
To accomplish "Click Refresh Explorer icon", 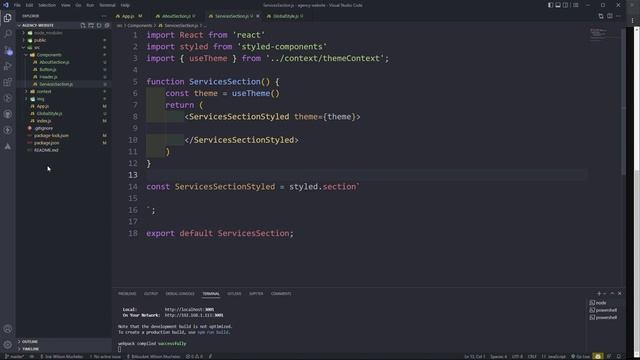I will (x=99, y=25).
